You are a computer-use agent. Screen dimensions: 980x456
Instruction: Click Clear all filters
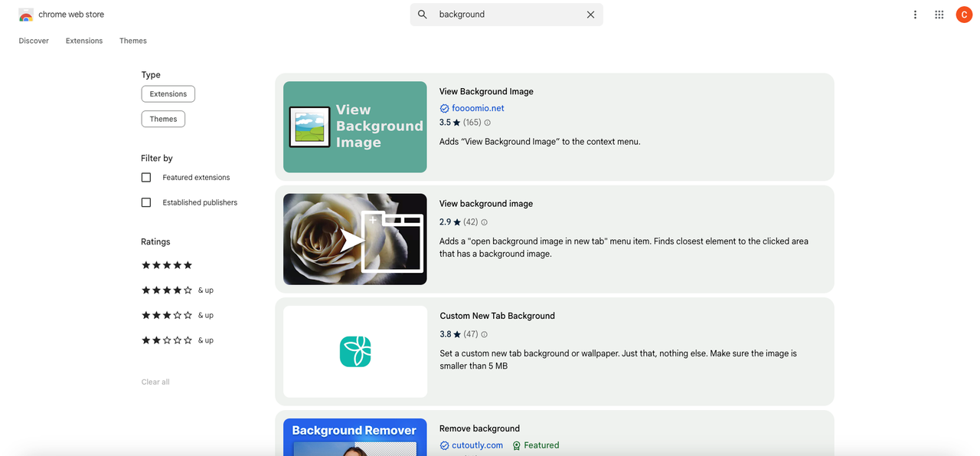(155, 382)
